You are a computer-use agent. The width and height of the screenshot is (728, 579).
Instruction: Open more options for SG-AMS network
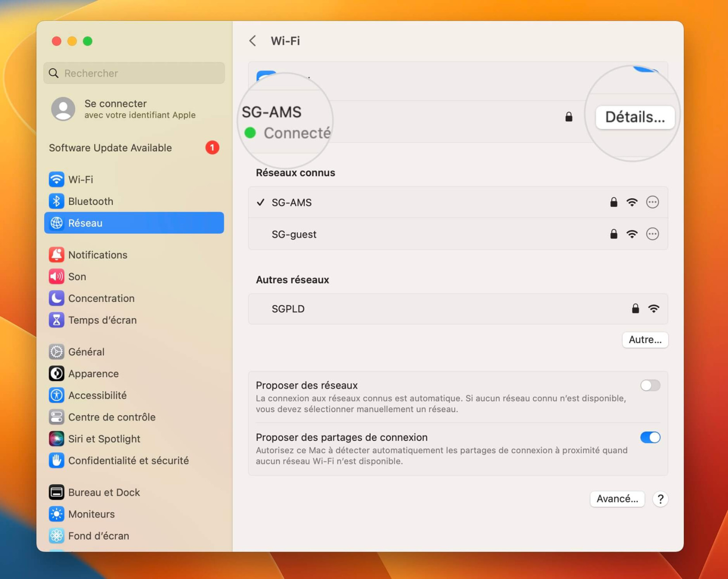coord(652,202)
